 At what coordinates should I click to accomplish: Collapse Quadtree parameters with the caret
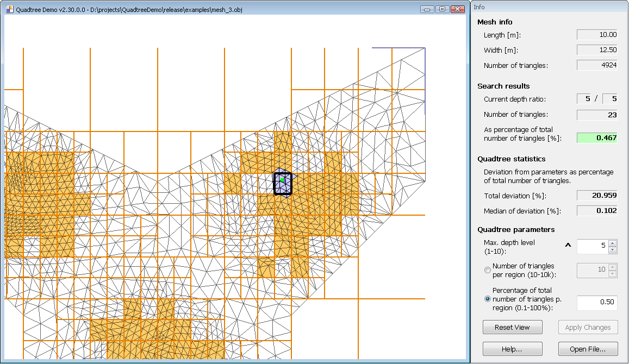coord(568,246)
